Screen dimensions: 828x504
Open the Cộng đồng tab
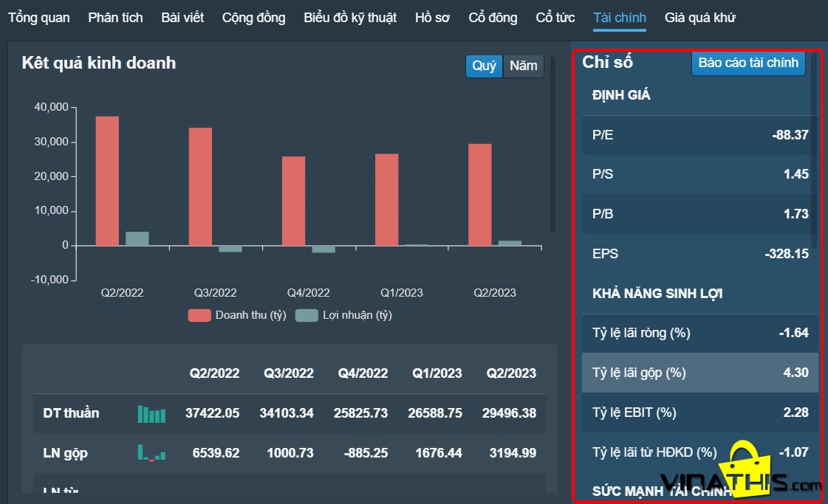(x=253, y=18)
